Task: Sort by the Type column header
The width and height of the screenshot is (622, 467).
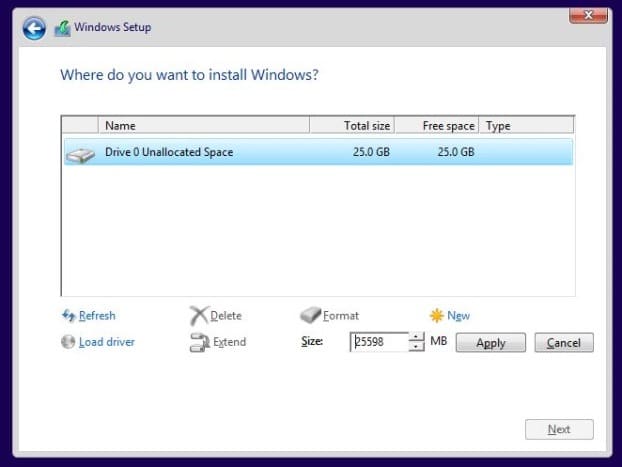Action: (x=526, y=126)
